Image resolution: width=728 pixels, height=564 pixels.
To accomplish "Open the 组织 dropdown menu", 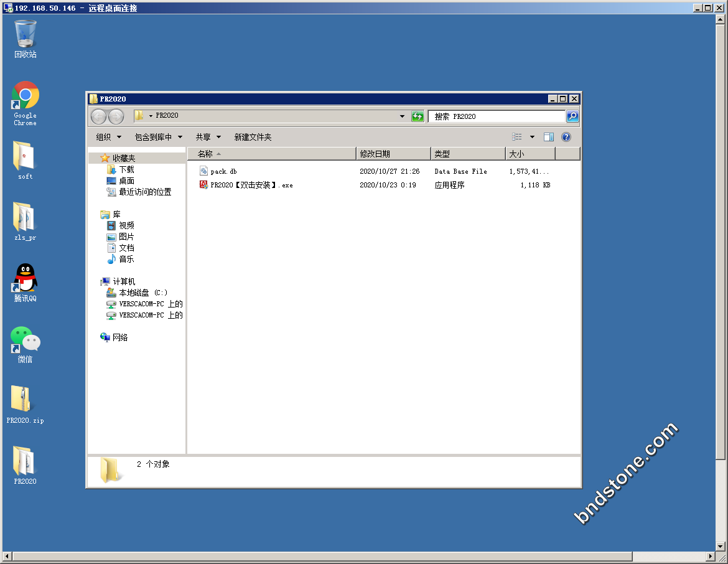I will tap(108, 137).
